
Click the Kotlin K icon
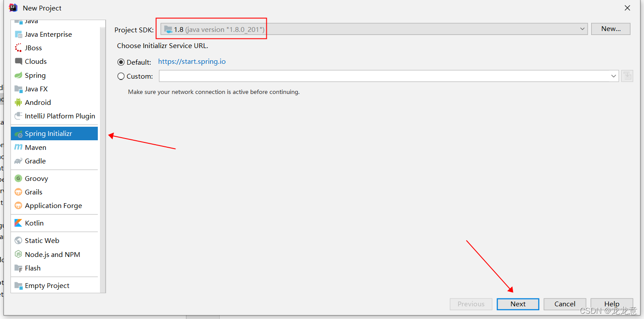[x=18, y=223]
